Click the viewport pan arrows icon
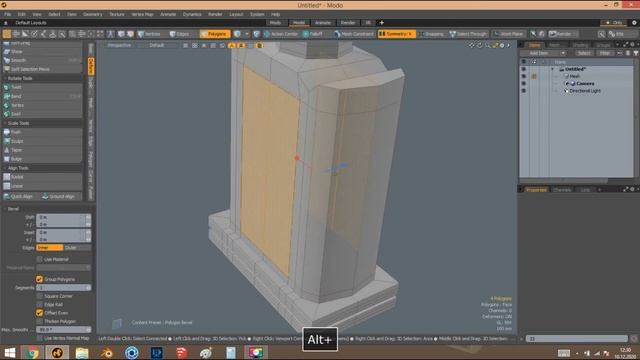Viewport: 640px width, 360px height. click(x=472, y=45)
